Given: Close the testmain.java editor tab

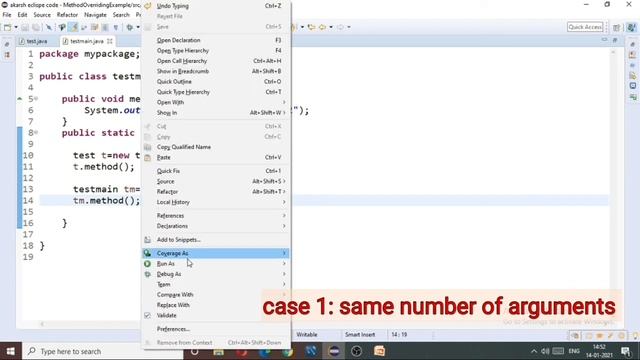Looking at the screenshot, I should [110, 41].
